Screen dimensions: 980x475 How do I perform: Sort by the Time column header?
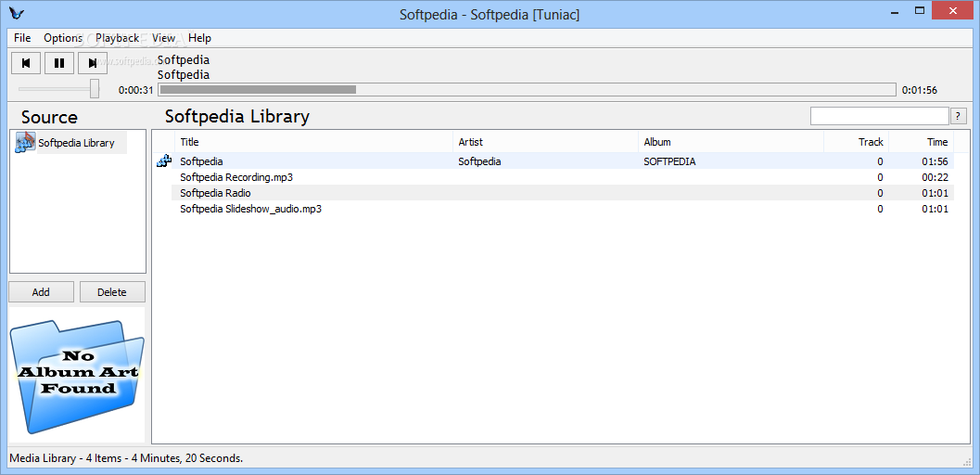pos(922,142)
